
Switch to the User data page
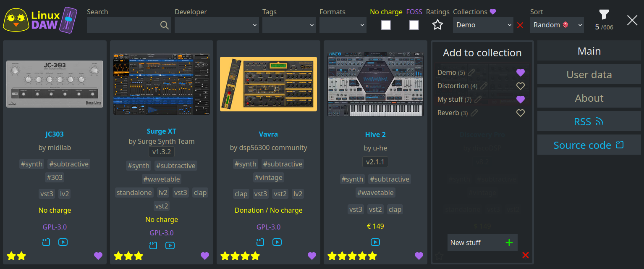[x=589, y=74]
